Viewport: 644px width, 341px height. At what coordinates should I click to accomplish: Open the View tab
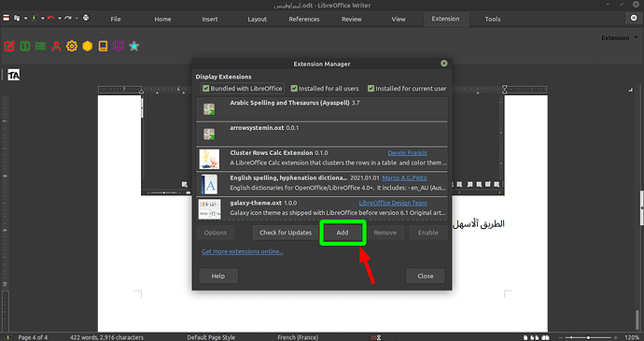[x=399, y=19]
